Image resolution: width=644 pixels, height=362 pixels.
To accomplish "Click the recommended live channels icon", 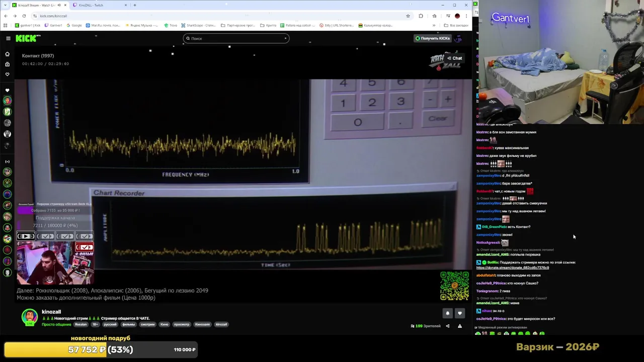I will pyautogui.click(x=7, y=161).
